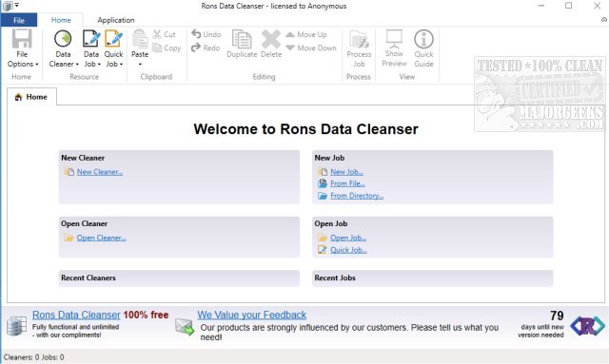Open the Quick Guide info icon
Image resolution: width=609 pixels, height=364 pixels.
[423, 39]
